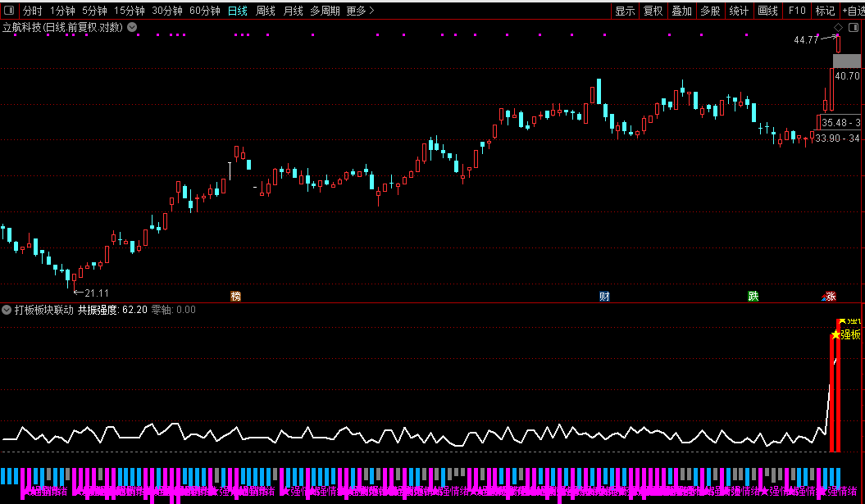Toggle the right panel icon below toolbar
The width and height of the screenshot is (865, 504).
click(x=853, y=27)
